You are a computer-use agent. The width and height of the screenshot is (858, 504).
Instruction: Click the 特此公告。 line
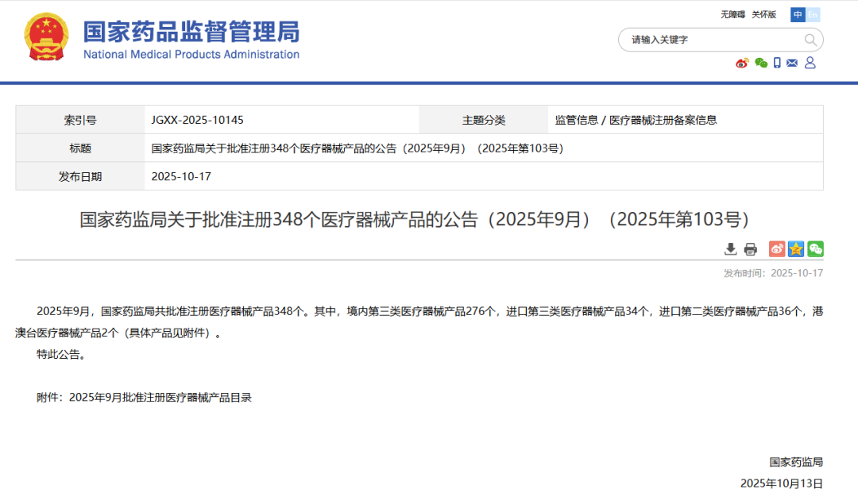60,354
